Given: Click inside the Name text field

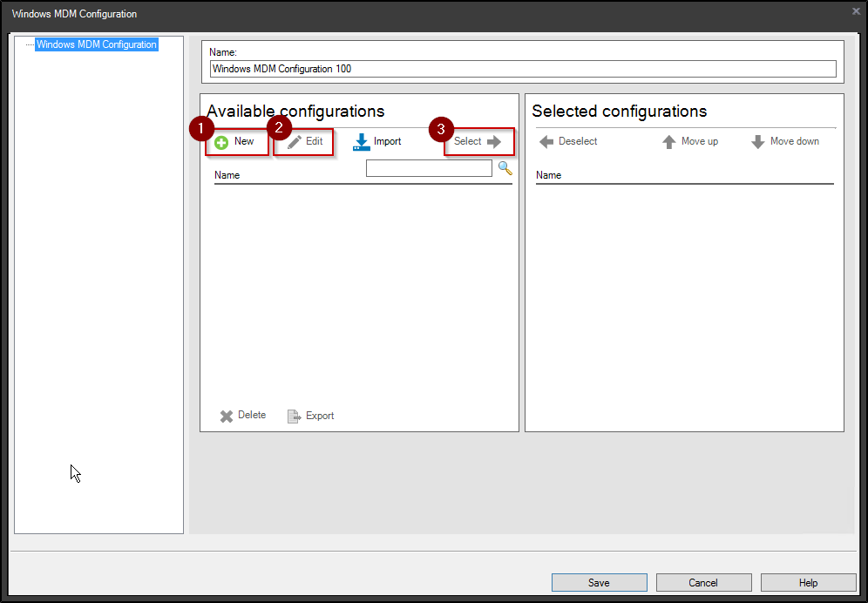Looking at the screenshot, I should (522, 67).
